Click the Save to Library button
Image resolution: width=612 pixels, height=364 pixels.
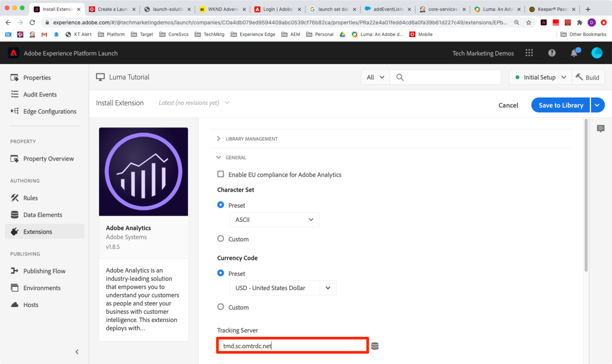tap(560, 105)
